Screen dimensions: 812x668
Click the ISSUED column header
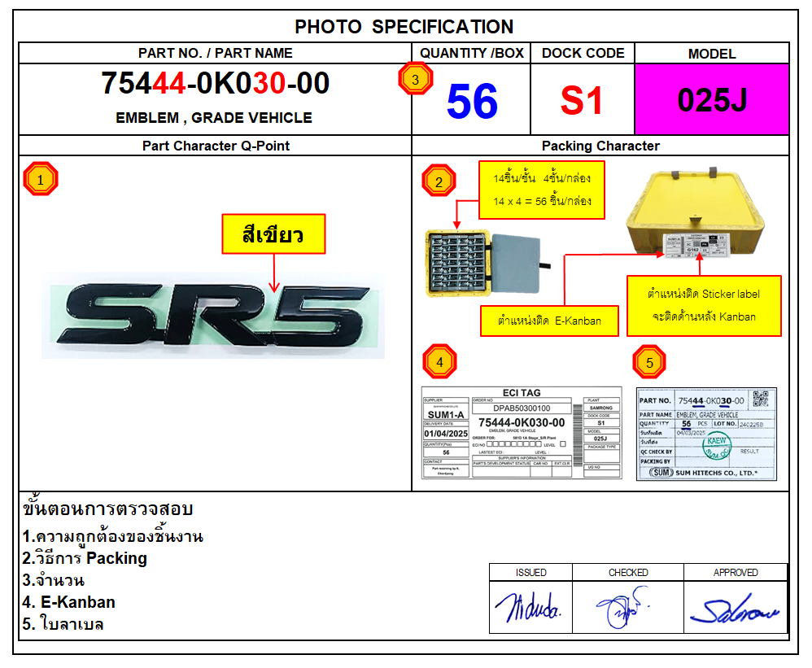coord(530,572)
